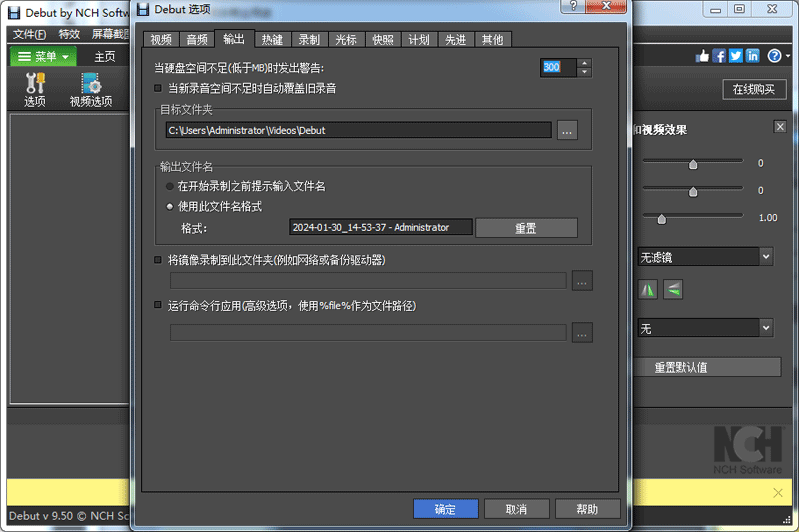
Task: Share via the LinkedIn icon
Action: click(753, 56)
